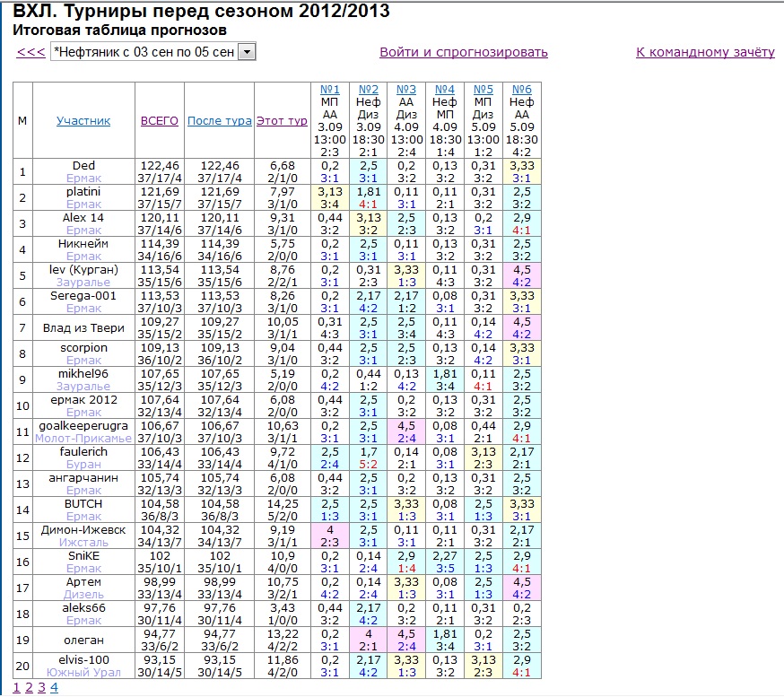Go to page 4 of results
The image size is (784, 697).
(54, 688)
